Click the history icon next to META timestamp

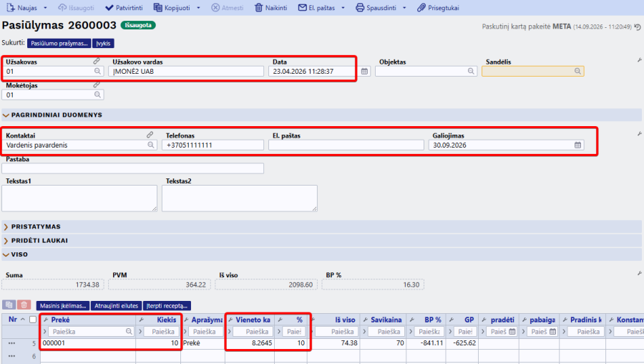(637, 27)
